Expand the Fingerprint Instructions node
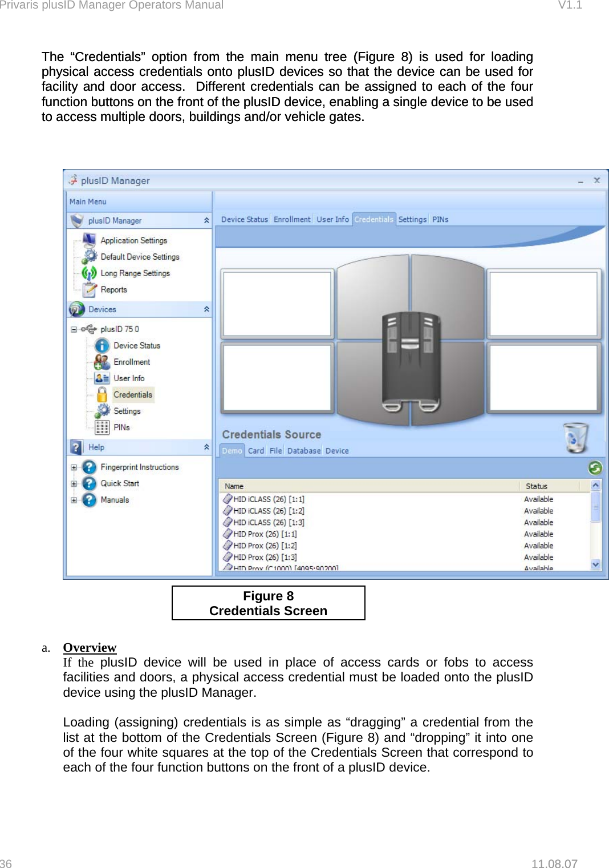This screenshot has height=868, width=609. 73,467
